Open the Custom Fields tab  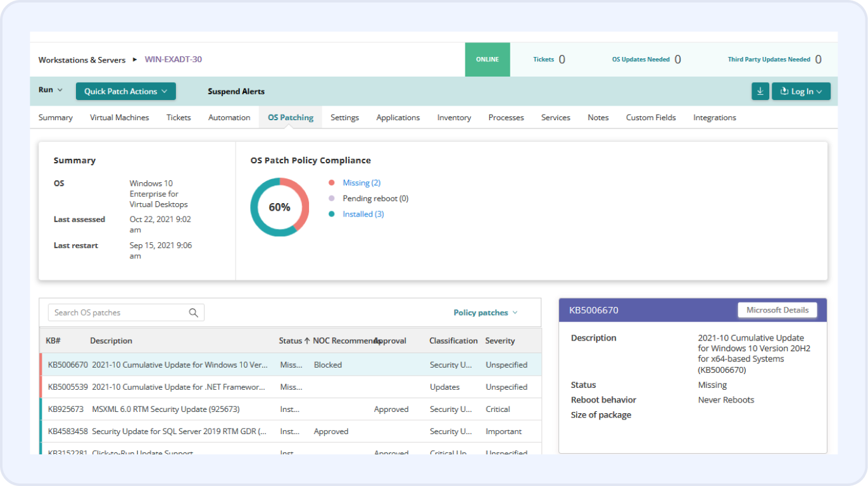[651, 118]
